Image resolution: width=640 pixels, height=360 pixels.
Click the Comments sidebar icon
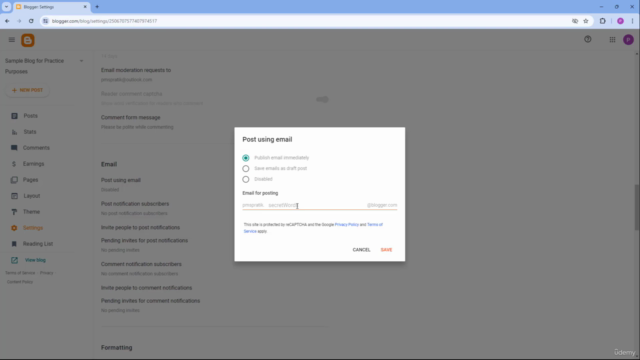(x=14, y=148)
